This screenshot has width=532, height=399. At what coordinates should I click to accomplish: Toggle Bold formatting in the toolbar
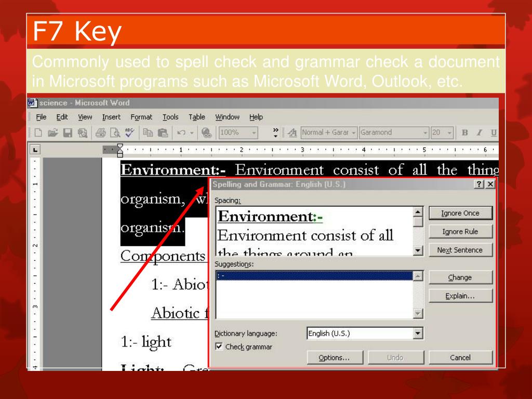(x=465, y=132)
